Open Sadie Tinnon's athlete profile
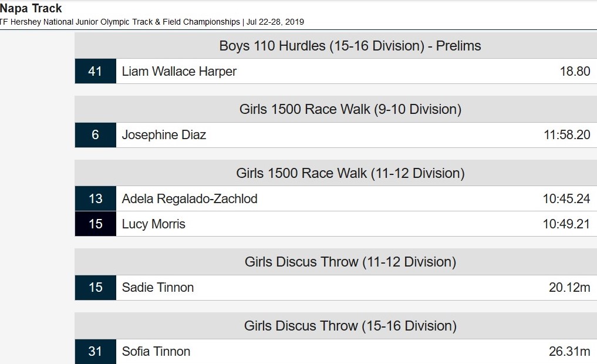597x364 pixels. click(x=158, y=288)
